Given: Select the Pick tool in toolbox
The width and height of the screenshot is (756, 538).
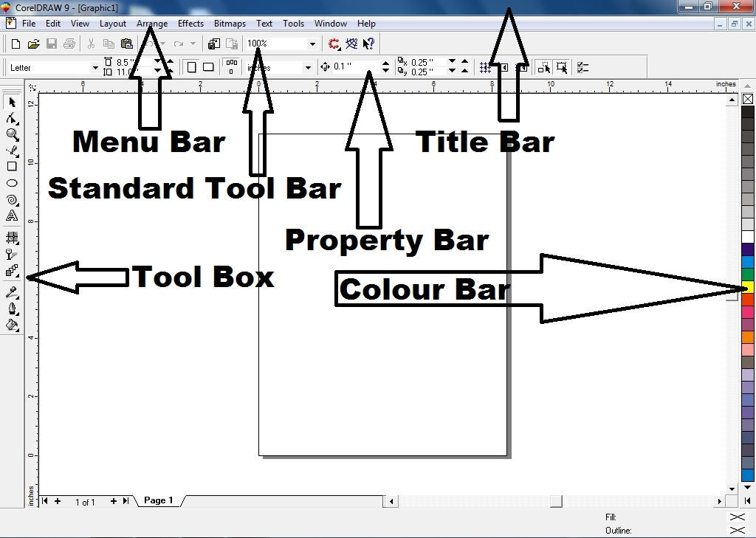Looking at the screenshot, I should 12,103.
